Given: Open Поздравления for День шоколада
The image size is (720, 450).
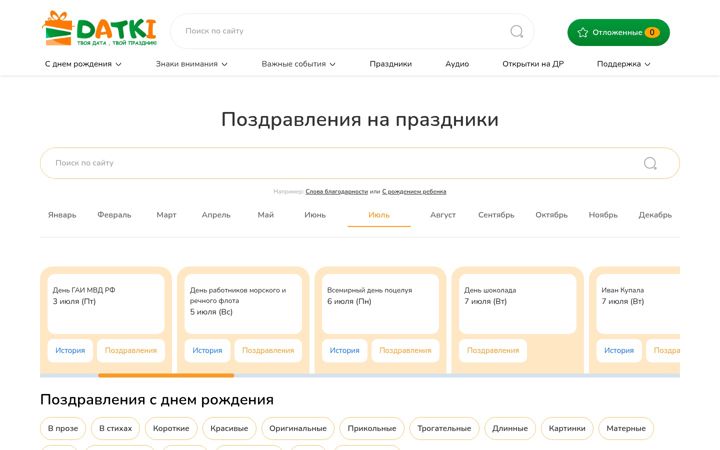Looking at the screenshot, I should (493, 350).
